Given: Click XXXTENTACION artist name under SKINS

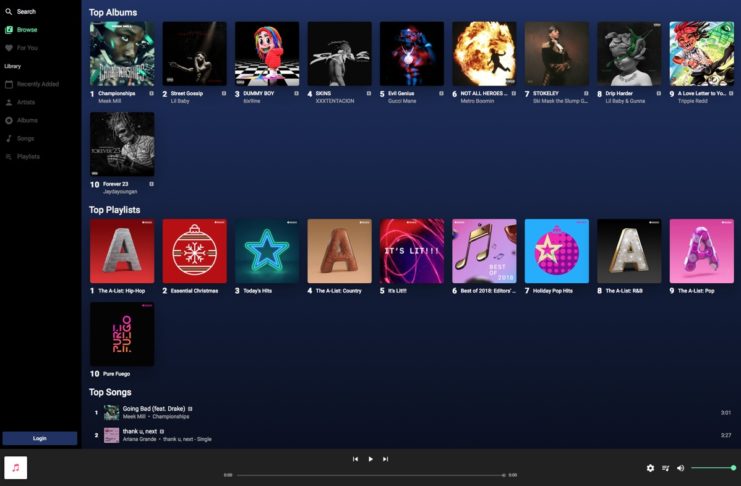Looking at the screenshot, I should click(x=335, y=101).
